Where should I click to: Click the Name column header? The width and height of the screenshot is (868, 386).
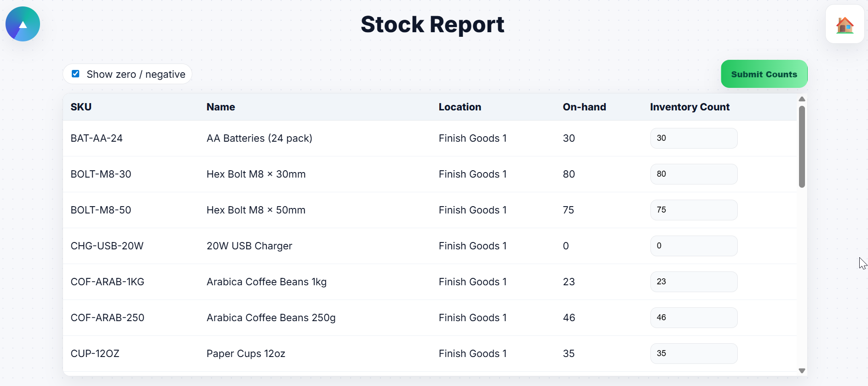[221, 107]
